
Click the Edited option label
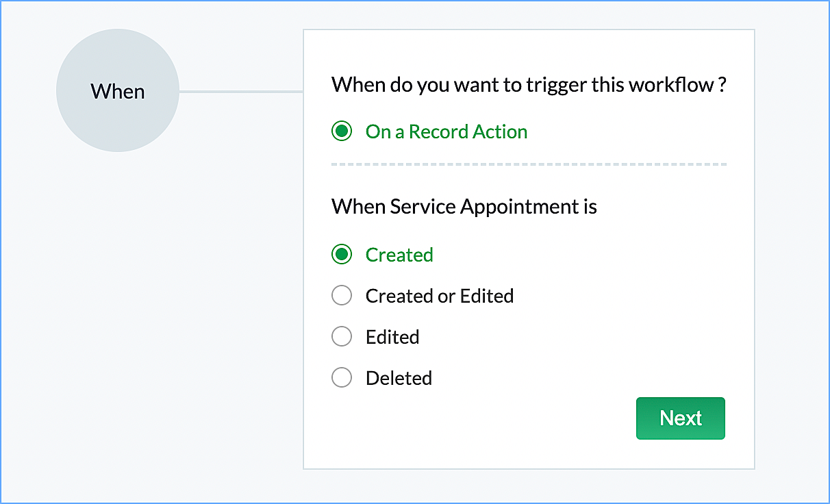392,337
